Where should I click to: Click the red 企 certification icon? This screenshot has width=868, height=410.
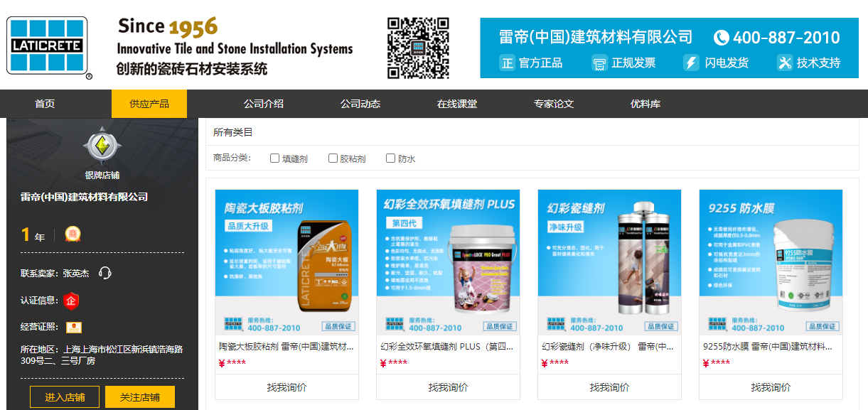click(x=71, y=301)
